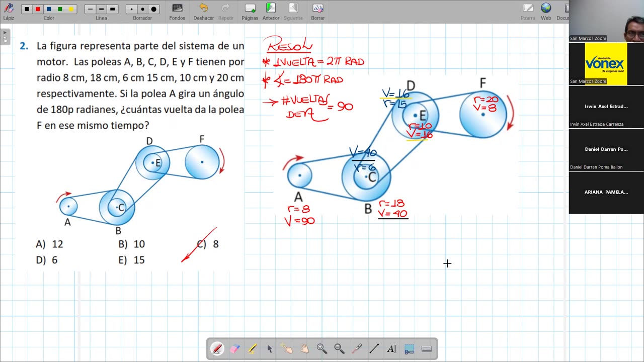The height and width of the screenshot is (362, 644).
Task: Click the Deshacer undo button
Action: (x=203, y=11)
